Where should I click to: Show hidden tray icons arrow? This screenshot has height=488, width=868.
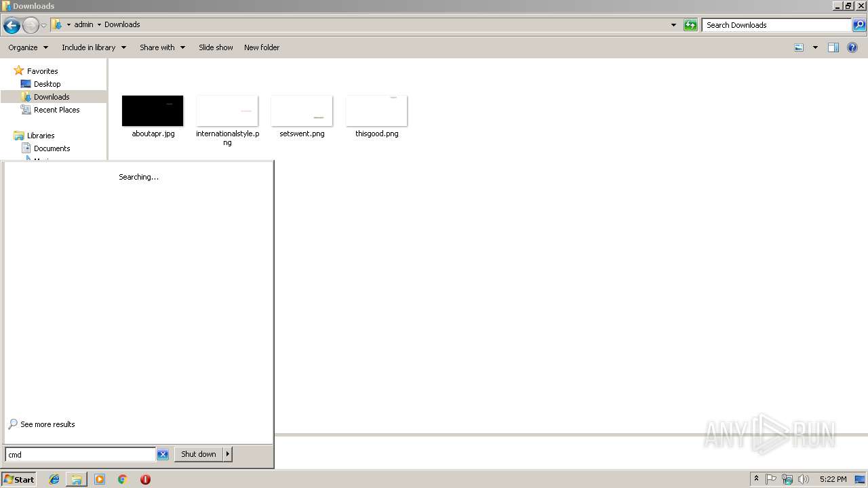point(756,479)
